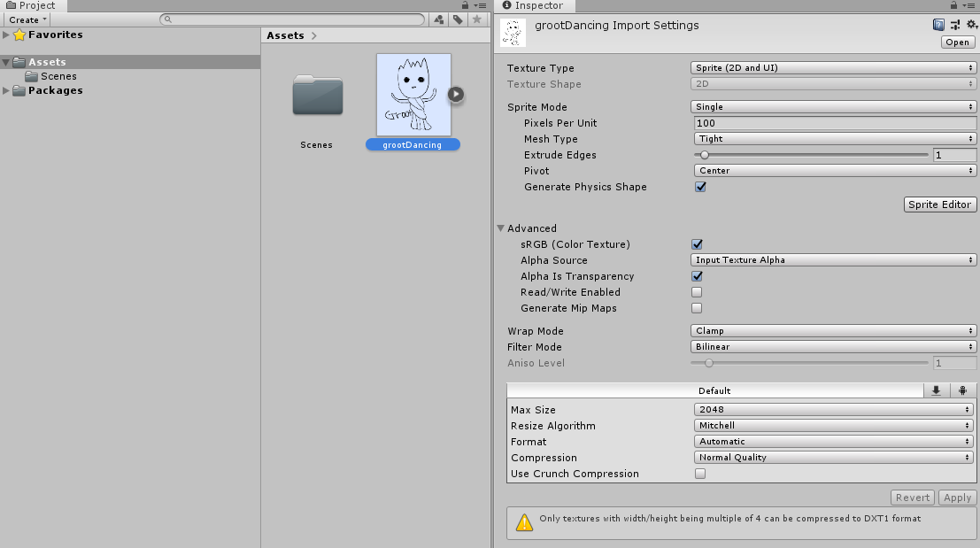The height and width of the screenshot is (548, 980).
Task: Open the Texture Type dropdown
Action: coord(833,67)
